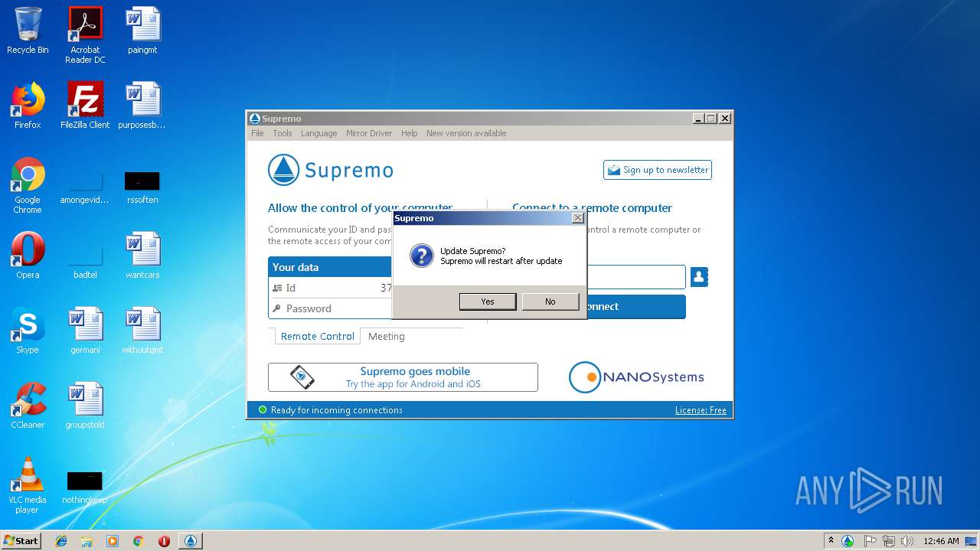Click the Supremo sailboat logo
The height and width of the screenshot is (551, 980).
[x=283, y=170]
